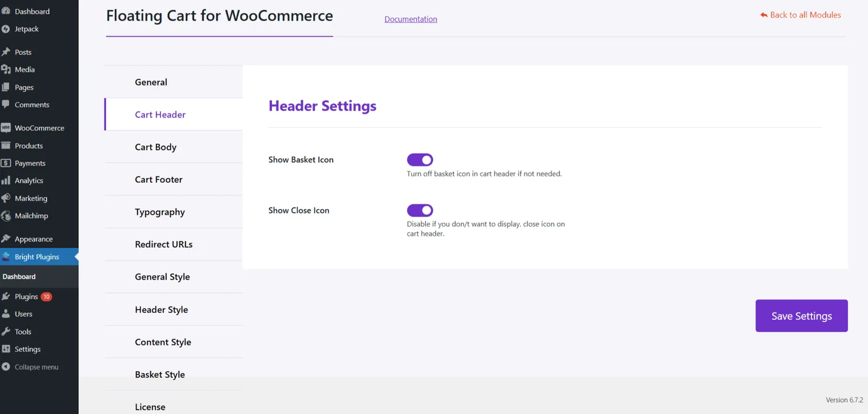The height and width of the screenshot is (414, 868).
Task: Click the Bright Plugins icon
Action: (6, 256)
